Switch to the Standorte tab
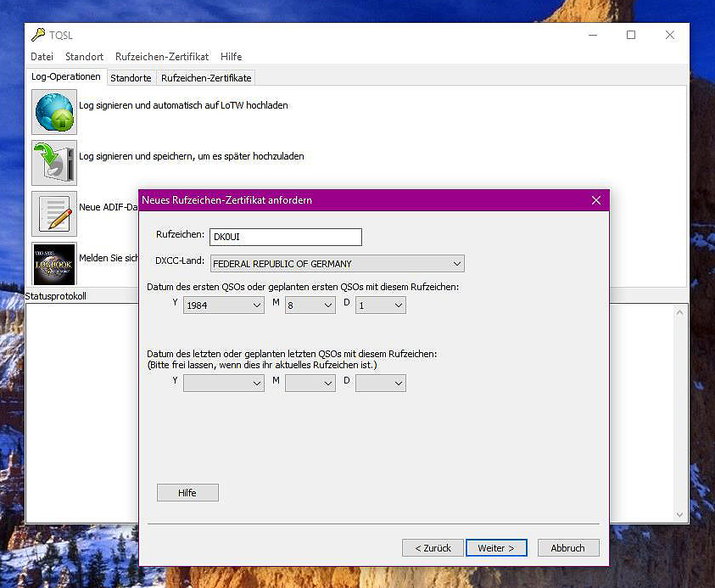 click(x=131, y=78)
